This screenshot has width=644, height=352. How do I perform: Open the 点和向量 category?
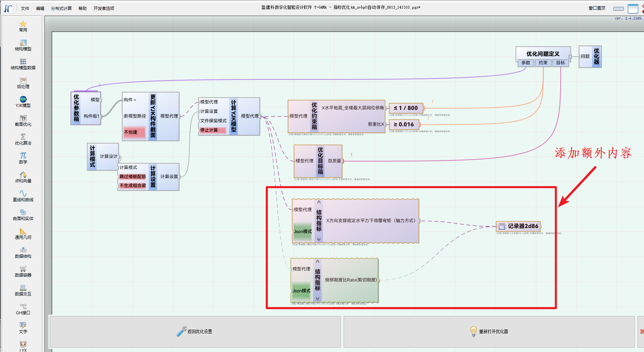pyautogui.click(x=23, y=177)
